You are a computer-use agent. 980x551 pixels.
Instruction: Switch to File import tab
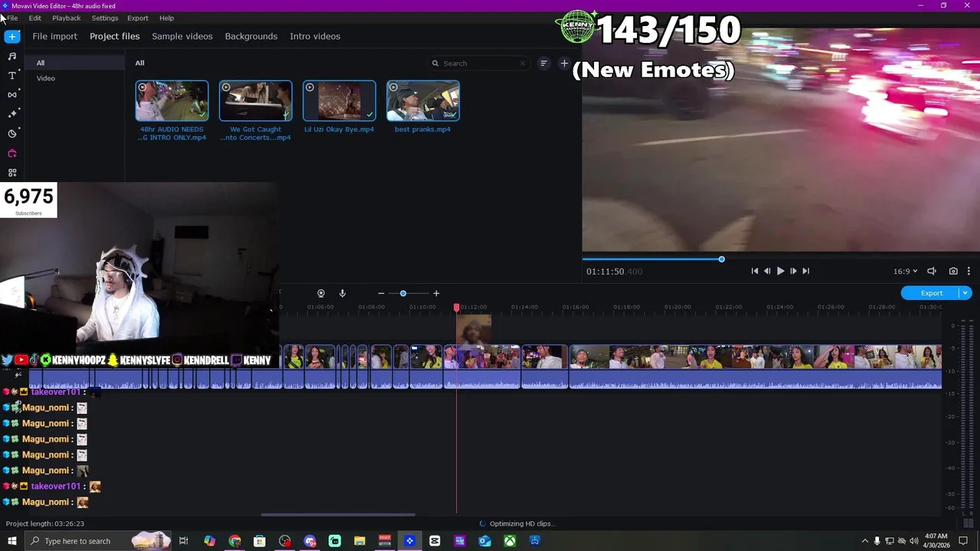point(54,36)
